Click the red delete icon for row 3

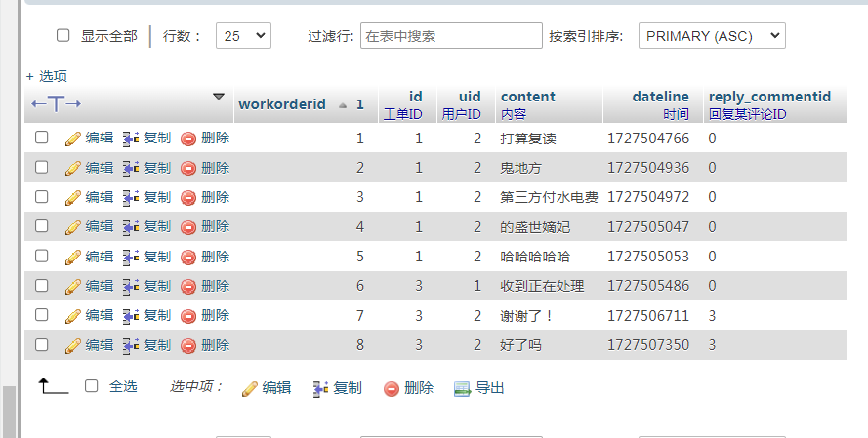click(x=188, y=197)
